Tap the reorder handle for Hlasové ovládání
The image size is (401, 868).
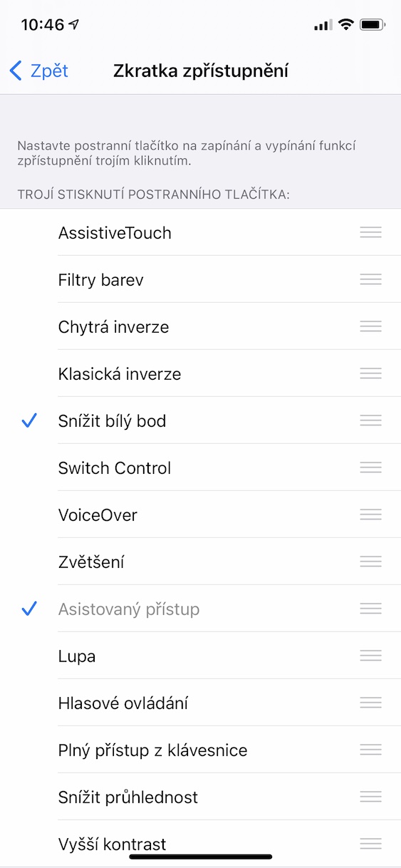pos(370,703)
